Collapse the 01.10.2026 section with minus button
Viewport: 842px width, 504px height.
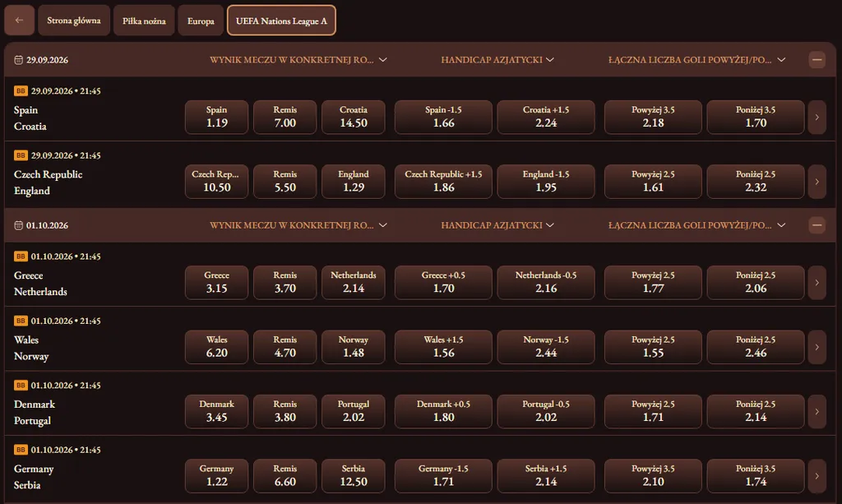point(817,225)
